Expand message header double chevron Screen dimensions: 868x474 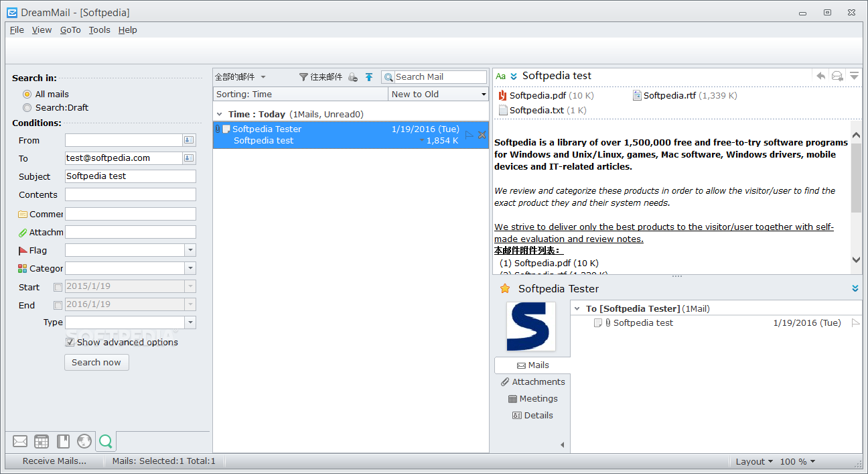coord(514,76)
